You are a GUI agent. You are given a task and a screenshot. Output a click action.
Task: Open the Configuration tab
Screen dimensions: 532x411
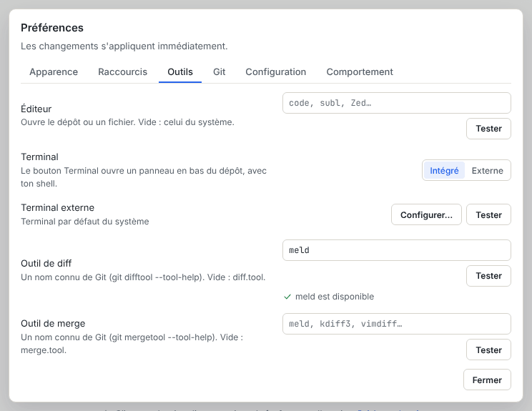[276, 72]
